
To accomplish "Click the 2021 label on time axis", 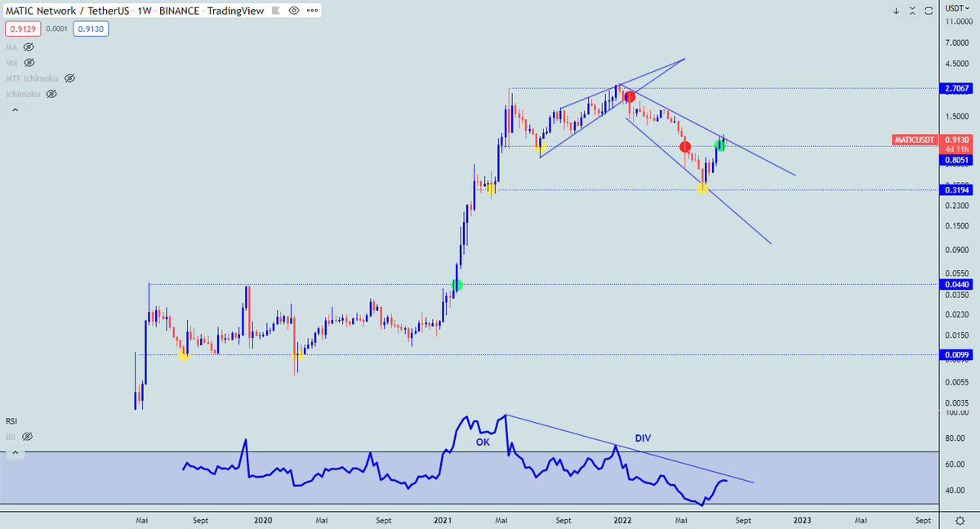I will pos(443,519).
